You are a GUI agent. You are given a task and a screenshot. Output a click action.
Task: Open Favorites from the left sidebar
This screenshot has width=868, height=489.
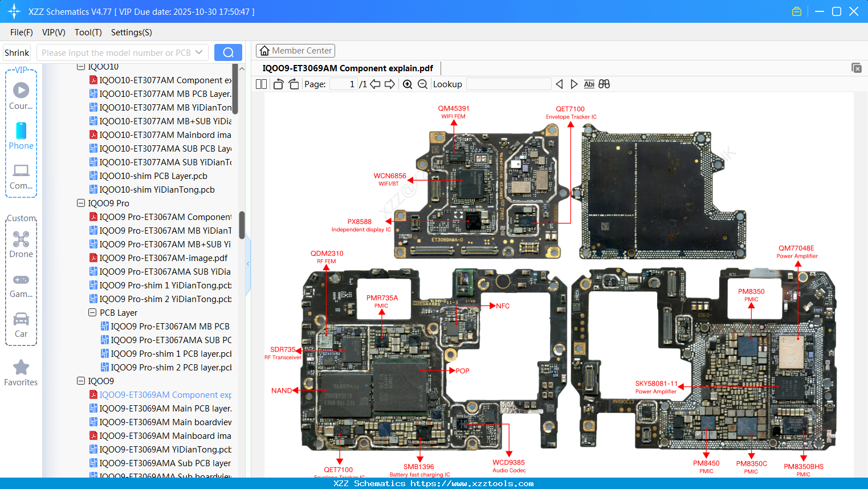21,373
